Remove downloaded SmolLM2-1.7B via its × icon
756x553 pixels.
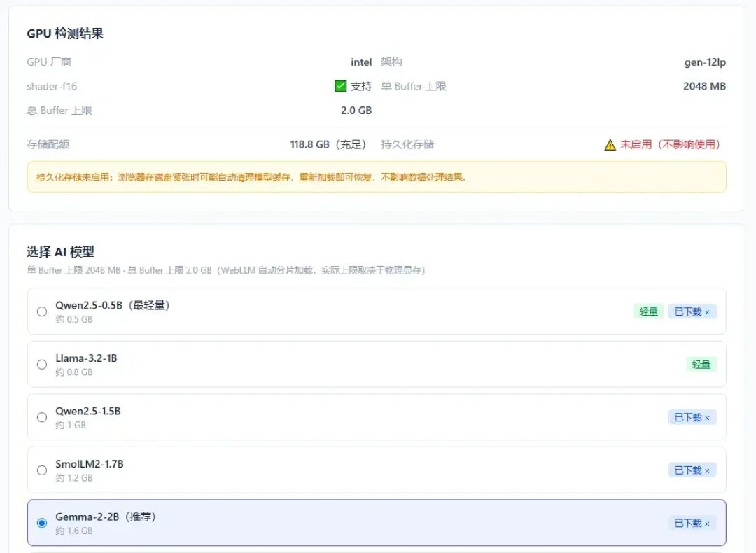click(x=707, y=471)
